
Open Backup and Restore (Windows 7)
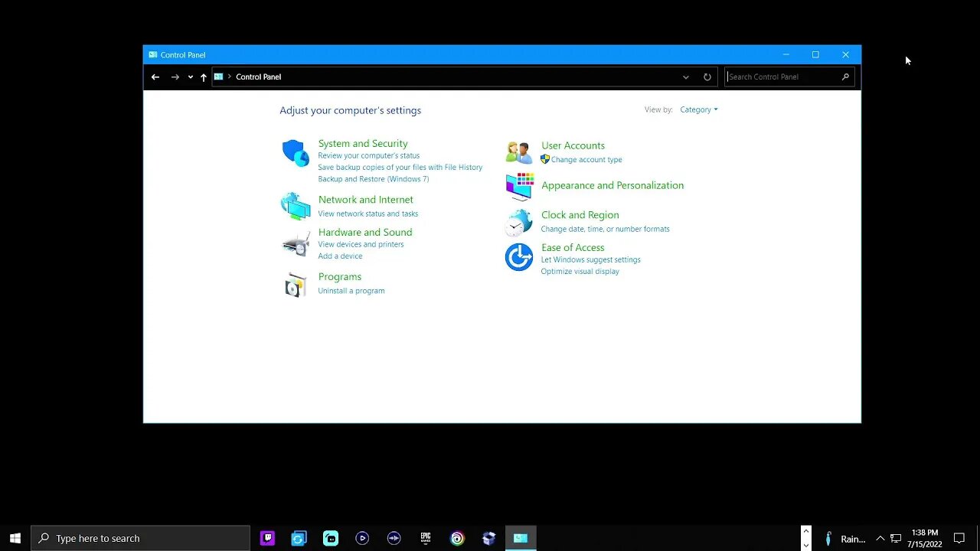click(x=374, y=179)
